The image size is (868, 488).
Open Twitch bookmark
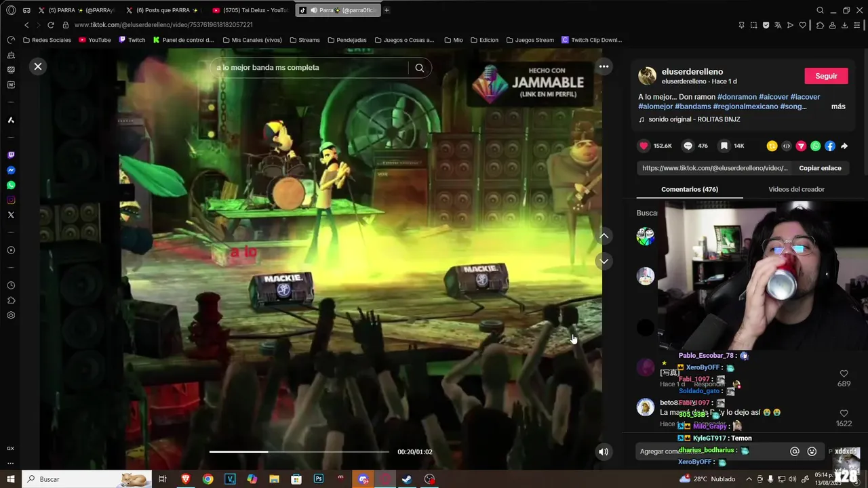pyautogui.click(x=132, y=40)
